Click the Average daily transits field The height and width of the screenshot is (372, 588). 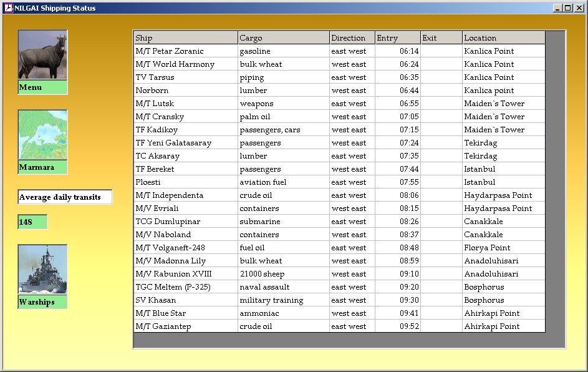[x=65, y=197]
